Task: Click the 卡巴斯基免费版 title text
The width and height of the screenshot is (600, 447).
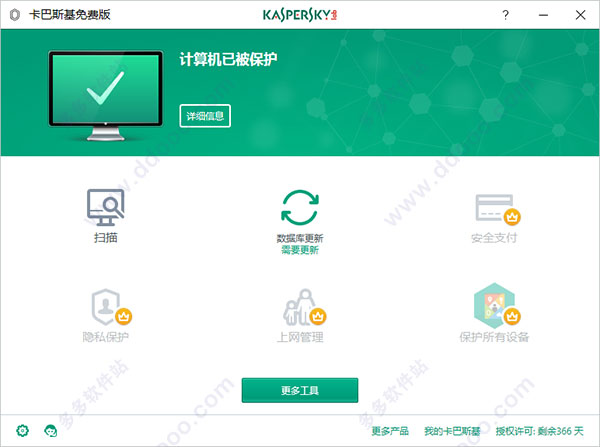Action: (70, 15)
